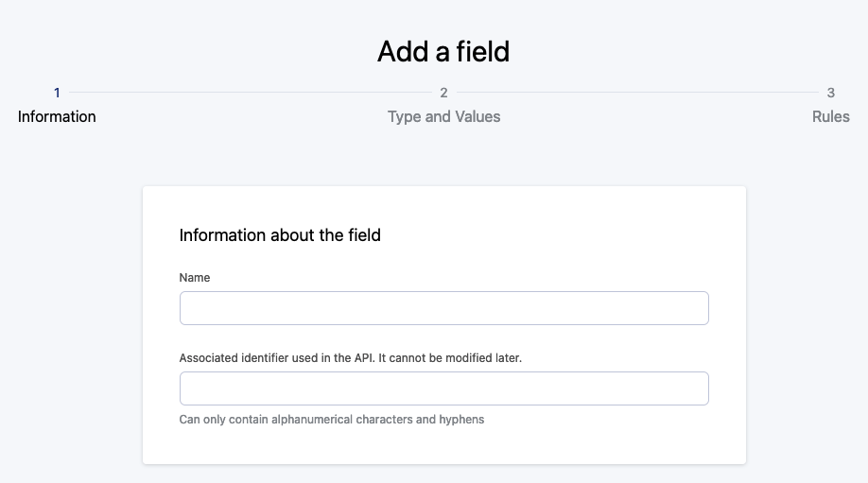Click the alphanumerical characters hint text
The height and width of the screenshot is (483, 868).
tap(331, 419)
